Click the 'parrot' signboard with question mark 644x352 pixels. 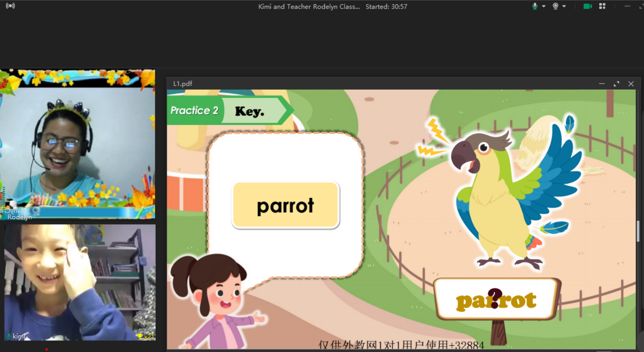(496, 300)
